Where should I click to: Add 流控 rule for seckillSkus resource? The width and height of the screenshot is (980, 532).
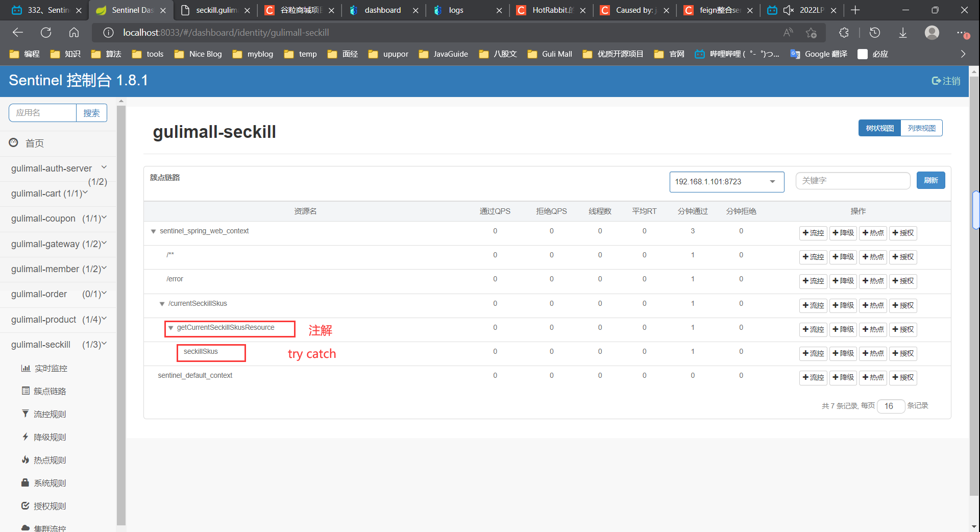click(813, 353)
